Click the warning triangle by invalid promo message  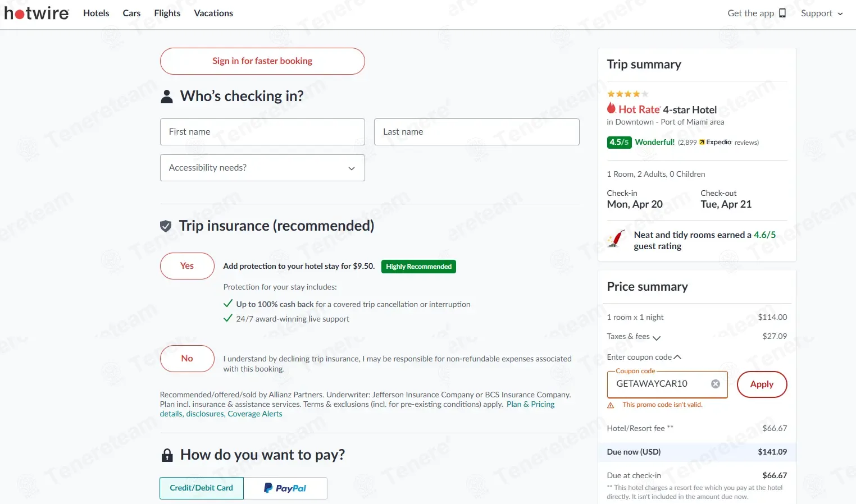[611, 405]
